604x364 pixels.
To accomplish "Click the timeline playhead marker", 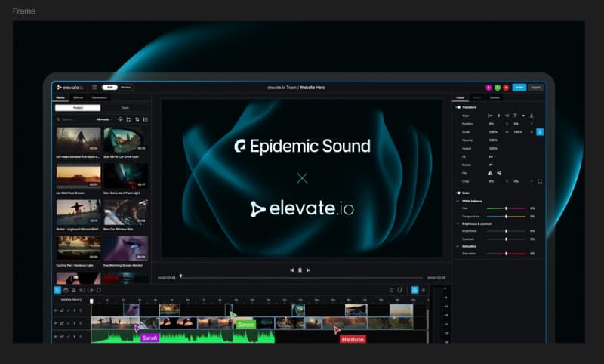I will [91, 301].
